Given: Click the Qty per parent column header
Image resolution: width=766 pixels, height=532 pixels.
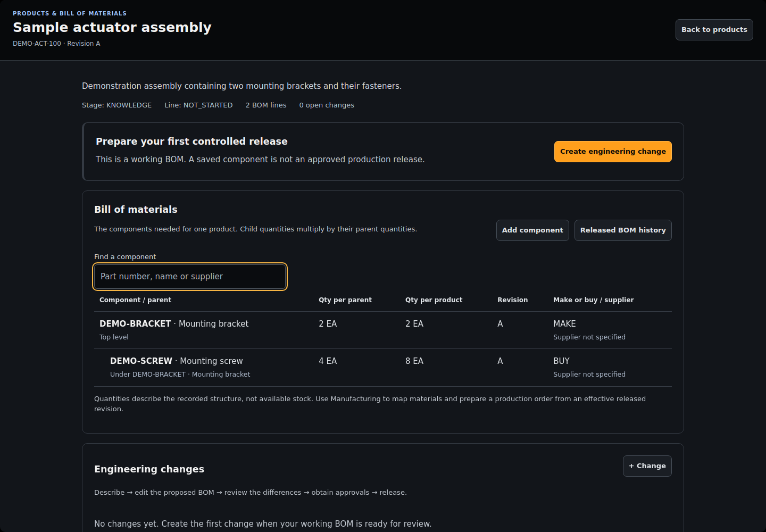Looking at the screenshot, I should [345, 300].
